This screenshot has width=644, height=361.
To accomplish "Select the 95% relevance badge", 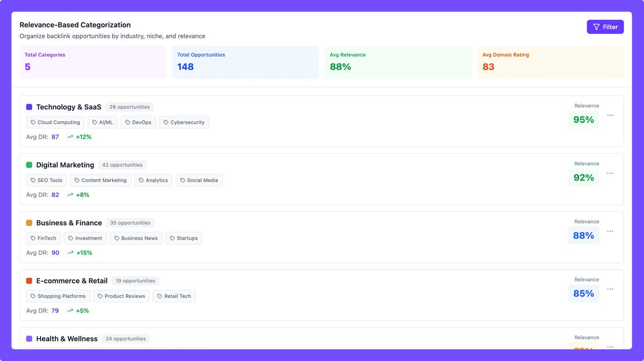I will (583, 119).
